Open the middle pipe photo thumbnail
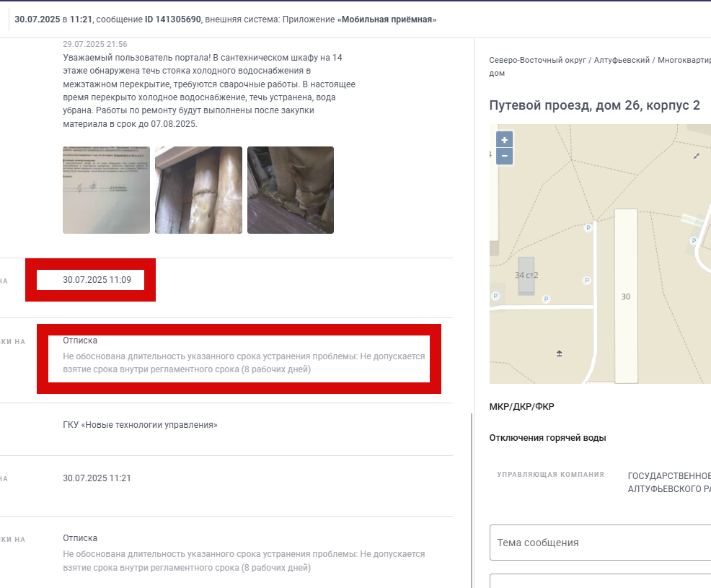 (198, 190)
